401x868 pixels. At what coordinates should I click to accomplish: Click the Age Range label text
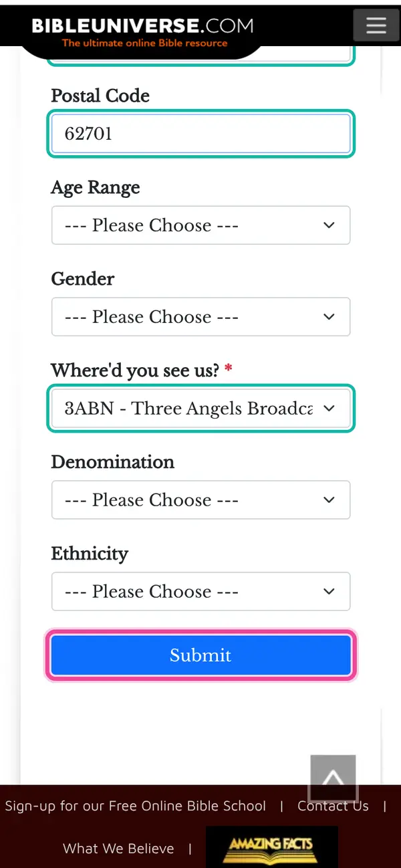click(x=96, y=188)
